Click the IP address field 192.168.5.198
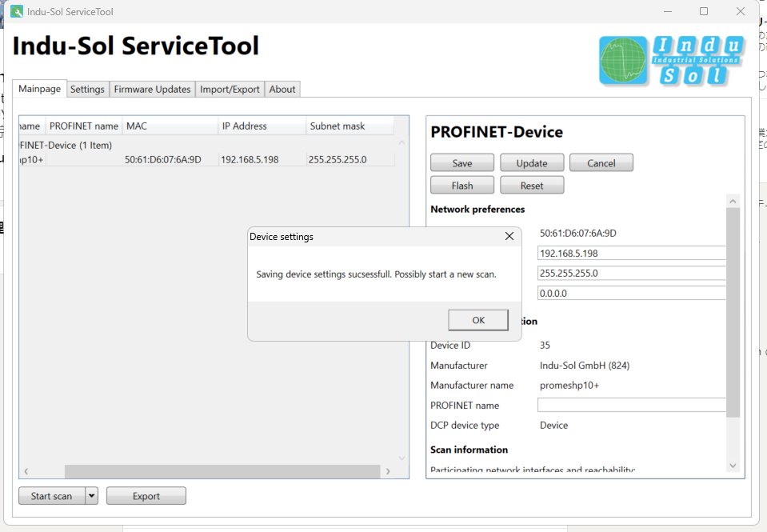This screenshot has width=767, height=532. coord(632,253)
